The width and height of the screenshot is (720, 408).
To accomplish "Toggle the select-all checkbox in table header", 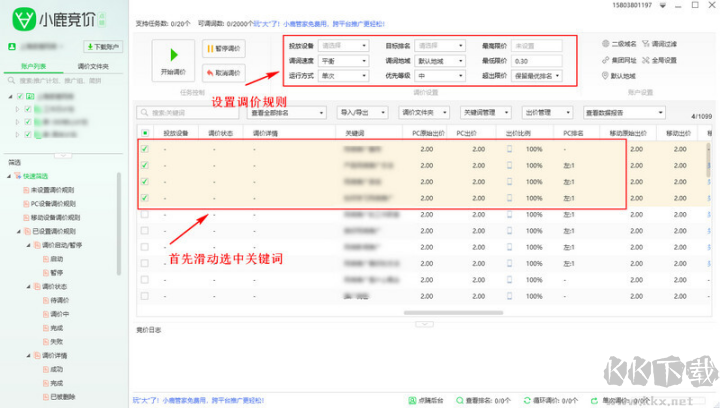I will tap(145, 132).
